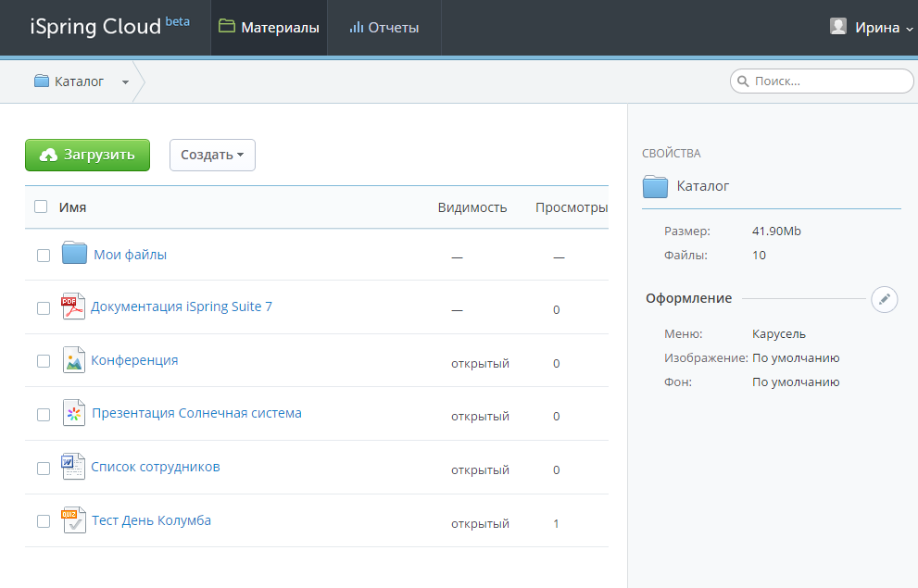Viewport: 918px width, 588px height.
Task: Go to the Отчеты tab
Action: point(384,28)
